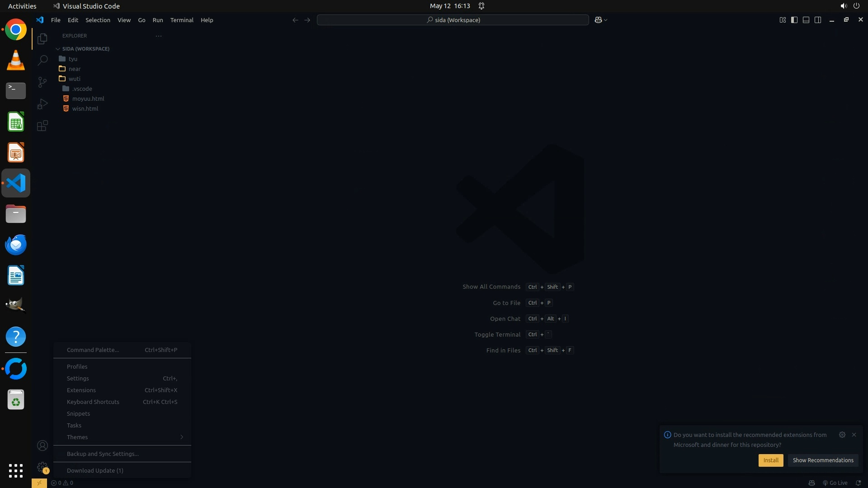The width and height of the screenshot is (868, 488).
Task: Expand the .vscode folder
Action: click(82, 89)
